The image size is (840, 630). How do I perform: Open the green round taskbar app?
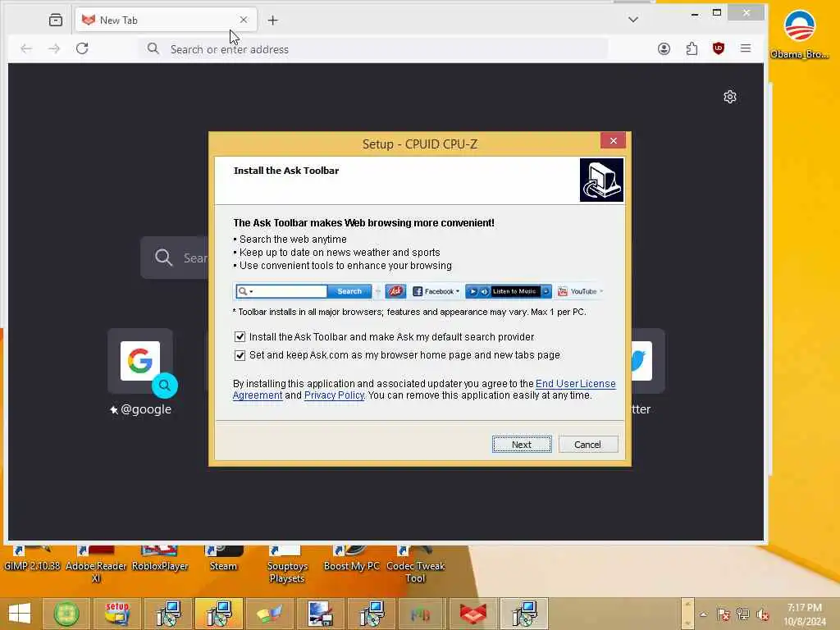(66, 614)
